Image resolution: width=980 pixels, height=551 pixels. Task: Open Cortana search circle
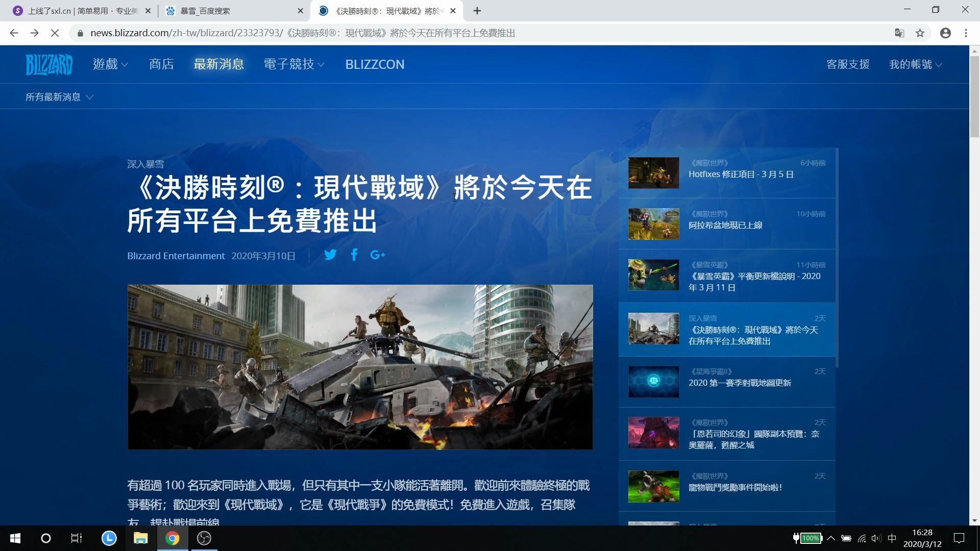[46, 538]
